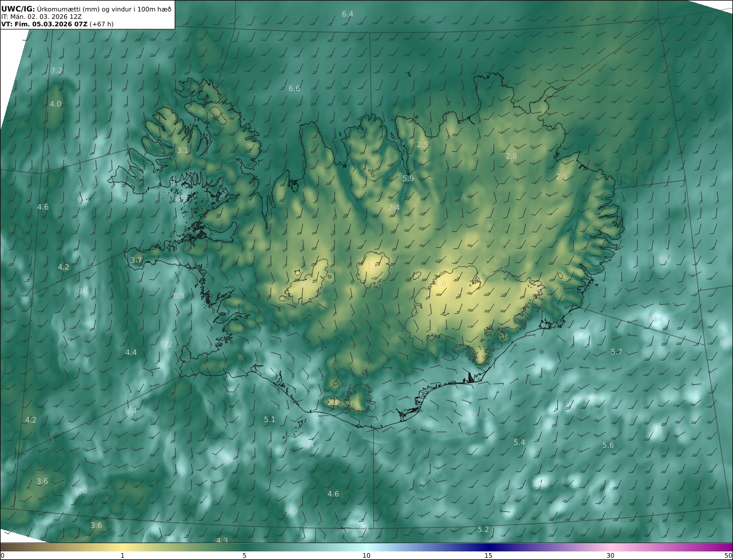Screen dimensions: 733x560
Task: Click the 'VT: Fim. 05.03.2026 07Z' valid time
Action: (44, 25)
